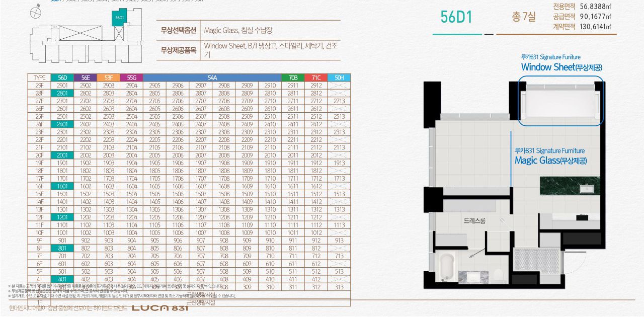Select the 계약면적 130.6141㎡ value

(x=596, y=27)
